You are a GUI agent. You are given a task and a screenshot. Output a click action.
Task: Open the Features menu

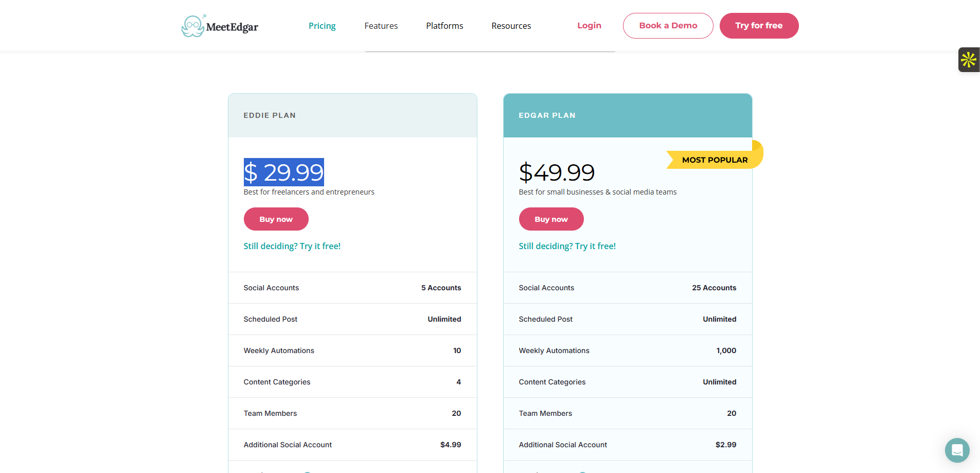pos(381,26)
